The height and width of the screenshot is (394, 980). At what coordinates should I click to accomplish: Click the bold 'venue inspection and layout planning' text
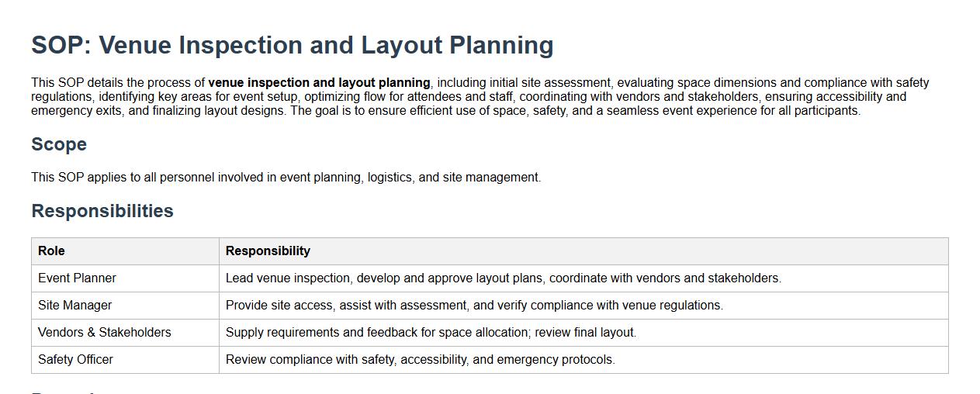(x=319, y=83)
